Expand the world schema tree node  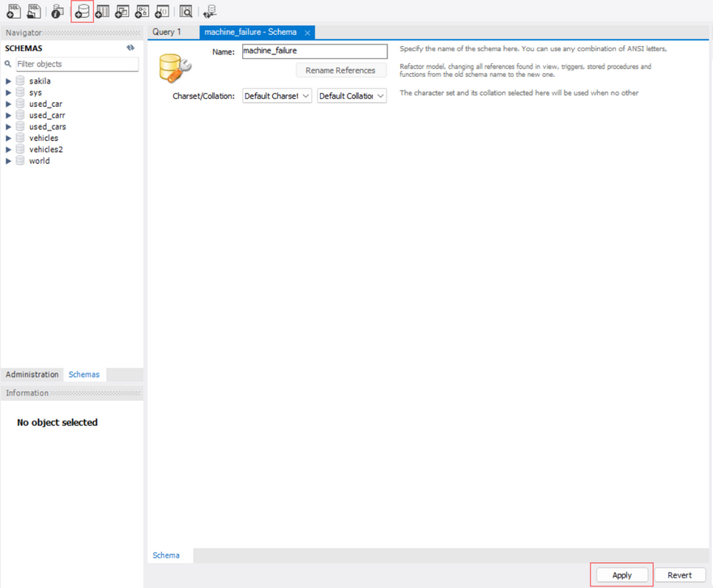(x=9, y=161)
